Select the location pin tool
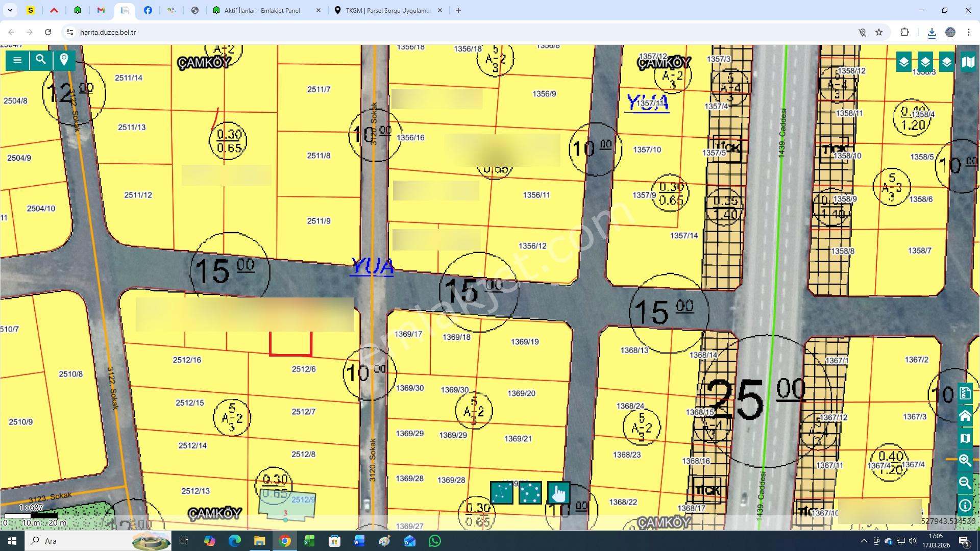980x551 pixels. point(64,60)
